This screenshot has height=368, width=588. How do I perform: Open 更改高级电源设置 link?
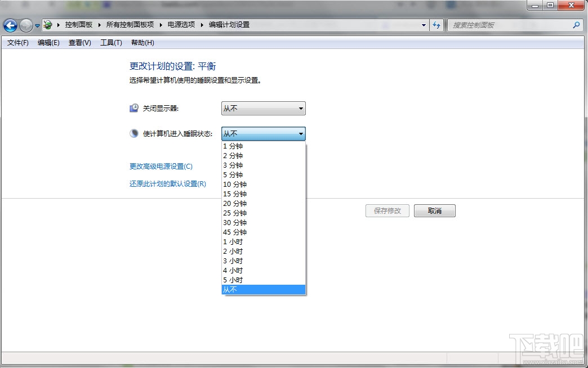[x=161, y=167]
